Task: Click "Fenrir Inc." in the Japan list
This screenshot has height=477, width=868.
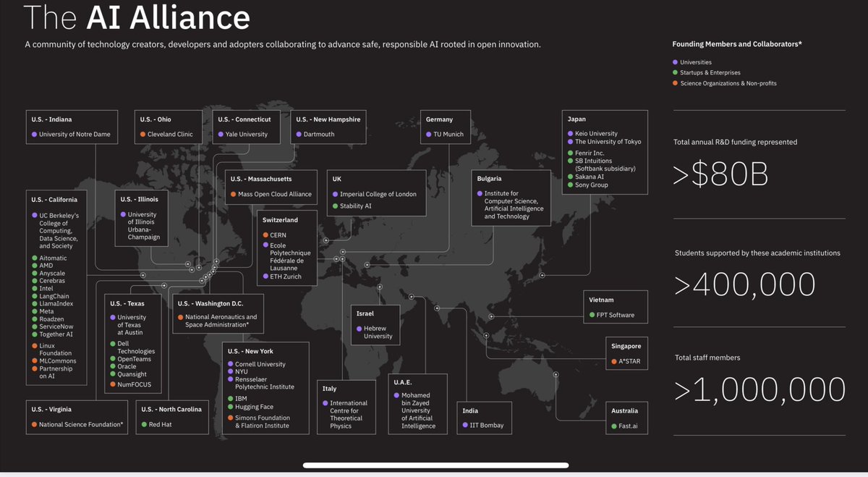Action: click(590, 153)
